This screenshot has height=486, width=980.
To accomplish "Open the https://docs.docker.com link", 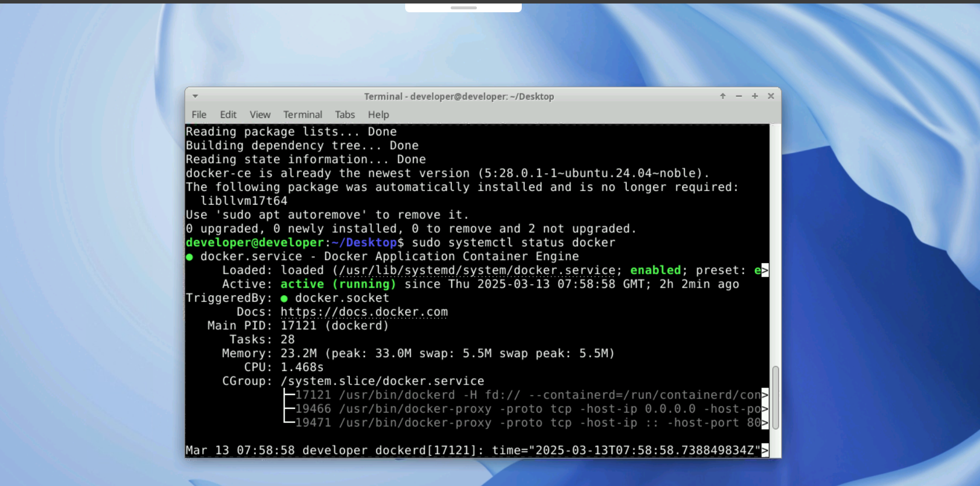I will point(364,312).
